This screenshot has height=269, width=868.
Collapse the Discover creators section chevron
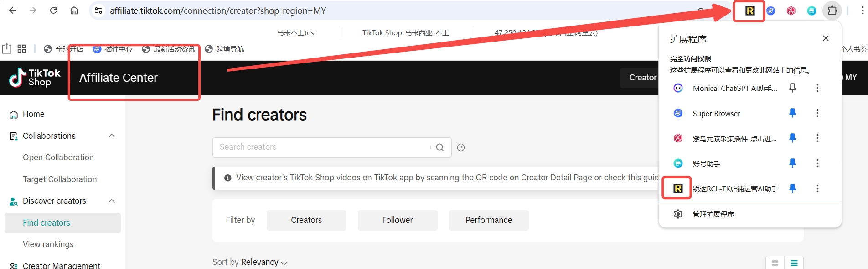pos(112,201)
